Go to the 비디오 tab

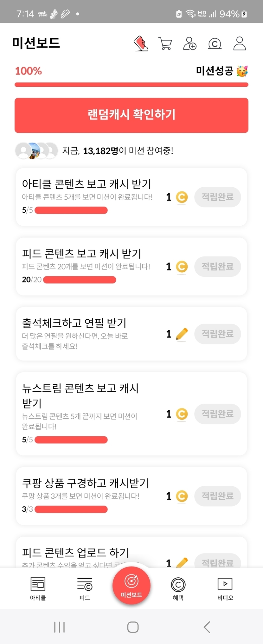[x=225, y=589]
